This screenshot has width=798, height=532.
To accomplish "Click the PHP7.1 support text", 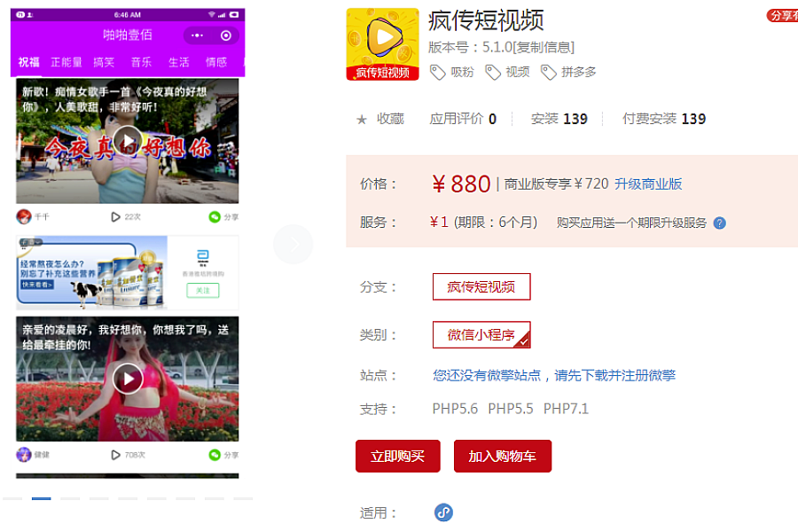I will point(566,409).
